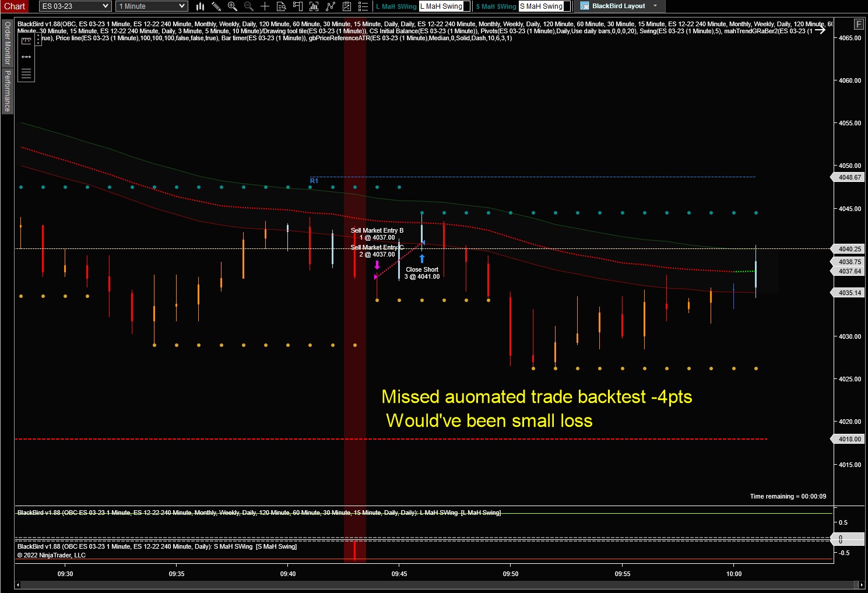Screen dimensions: 868x593
Task: Select the drawing tools pencil icon
Action: pyautogui.click(x=216, y=6)
